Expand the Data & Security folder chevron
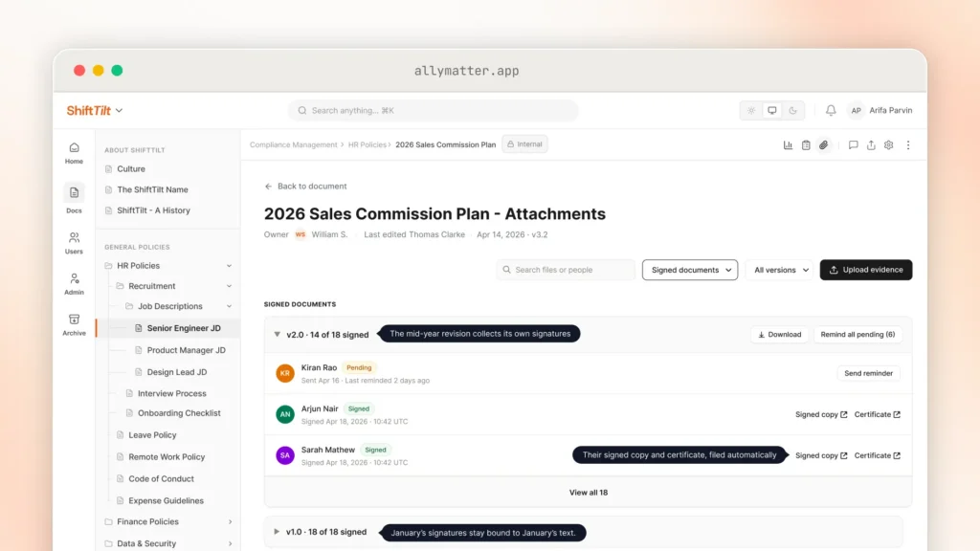 pyautogui.click(x=230, y=543)
